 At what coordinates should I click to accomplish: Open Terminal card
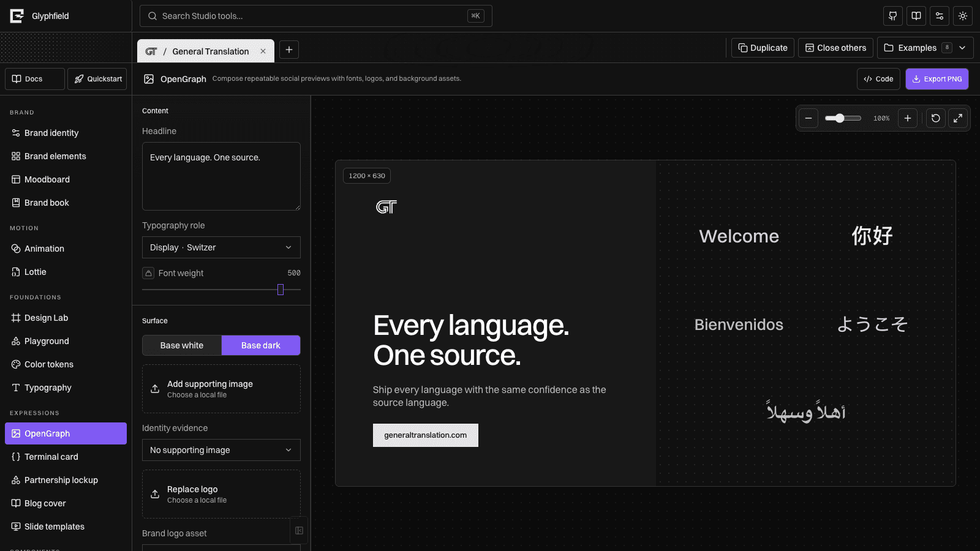click(66, 457)
